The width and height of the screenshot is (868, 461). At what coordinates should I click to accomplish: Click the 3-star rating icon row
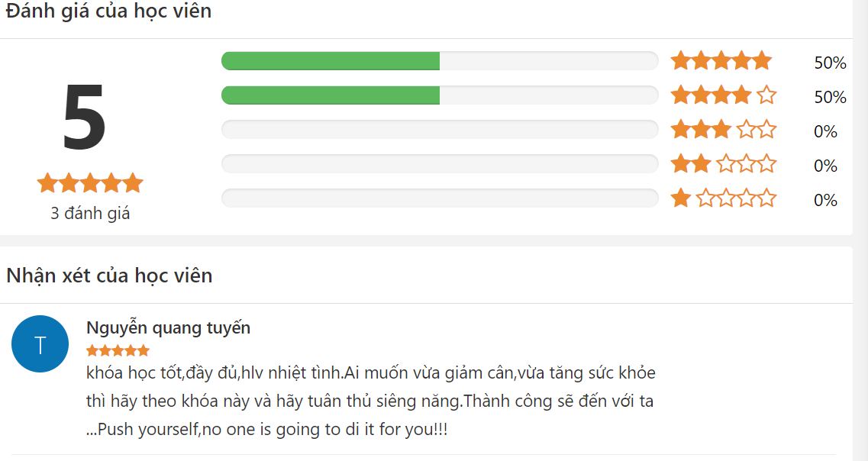[x=721, y=129]
